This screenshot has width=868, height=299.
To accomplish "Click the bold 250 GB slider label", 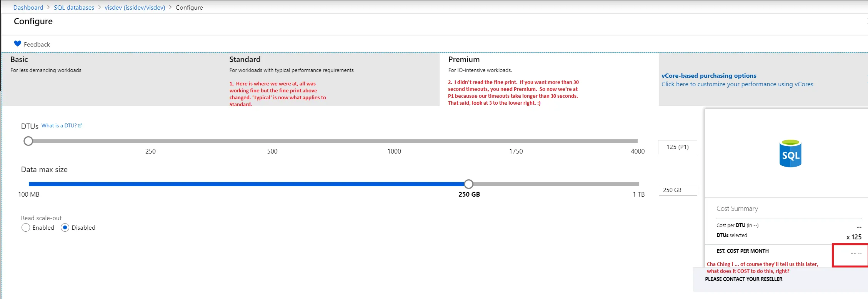I will click(x=469, y=194).
